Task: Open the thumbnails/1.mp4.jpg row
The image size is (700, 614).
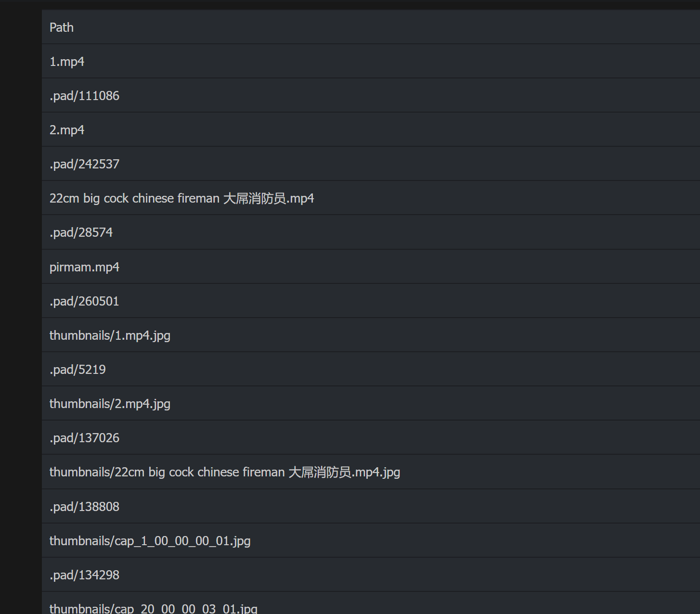Action: tap(110, 335)
